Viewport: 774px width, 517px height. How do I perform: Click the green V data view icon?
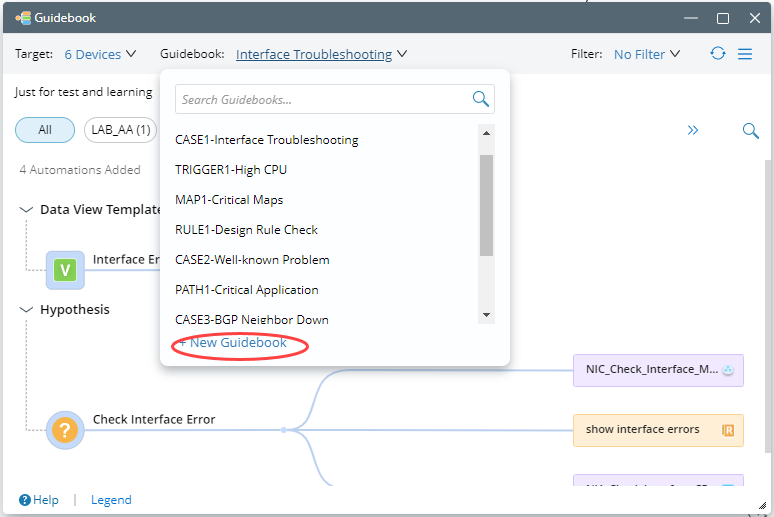point(65,269)
